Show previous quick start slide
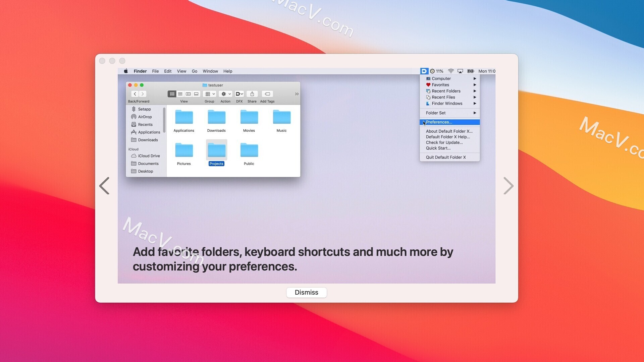644x362 pixels. (104, 186)
